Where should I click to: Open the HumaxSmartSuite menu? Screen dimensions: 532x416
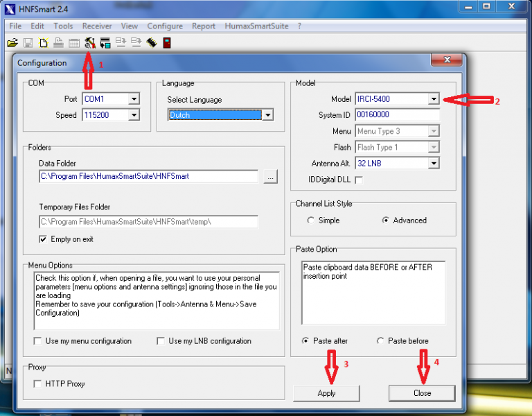click(x=256, y=26)
